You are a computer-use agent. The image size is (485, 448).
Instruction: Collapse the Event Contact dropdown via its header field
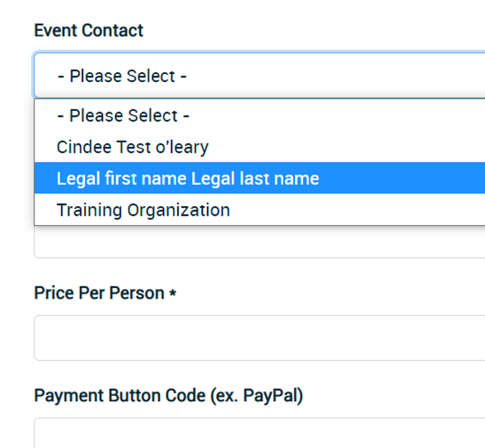click(257, 76)
